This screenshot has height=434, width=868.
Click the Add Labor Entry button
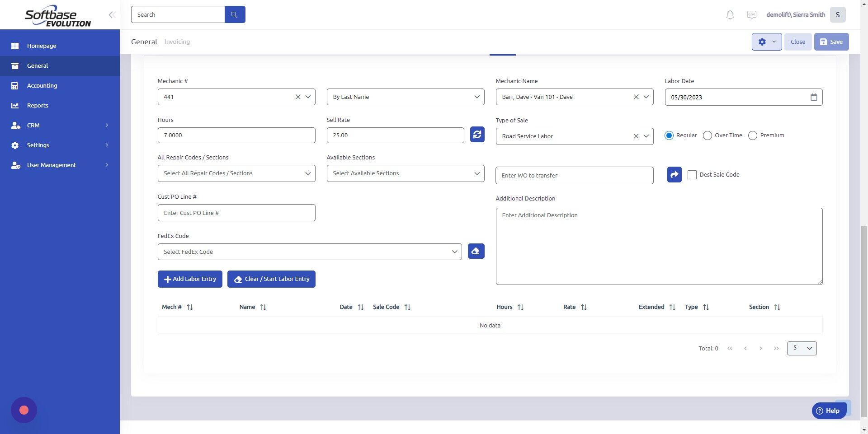pos(190,279)
